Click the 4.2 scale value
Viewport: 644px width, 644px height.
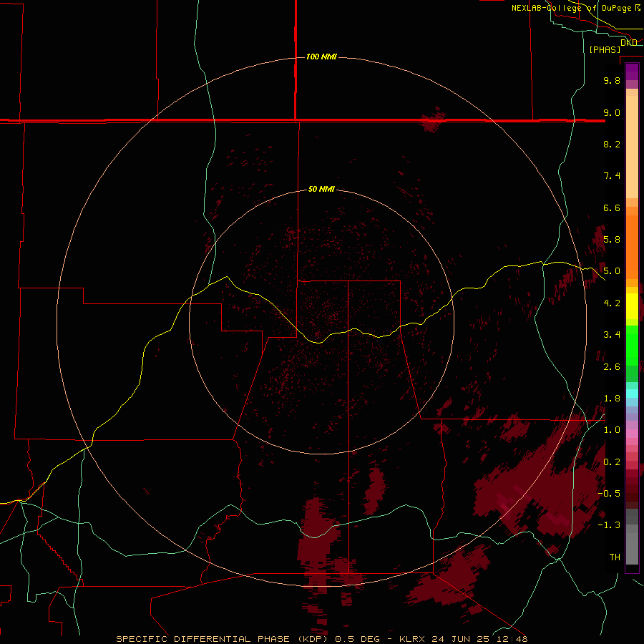[x=612, y=303]
